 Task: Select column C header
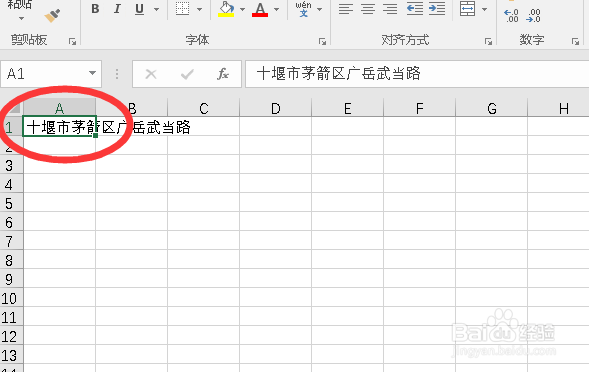click(x=204, y=108)
